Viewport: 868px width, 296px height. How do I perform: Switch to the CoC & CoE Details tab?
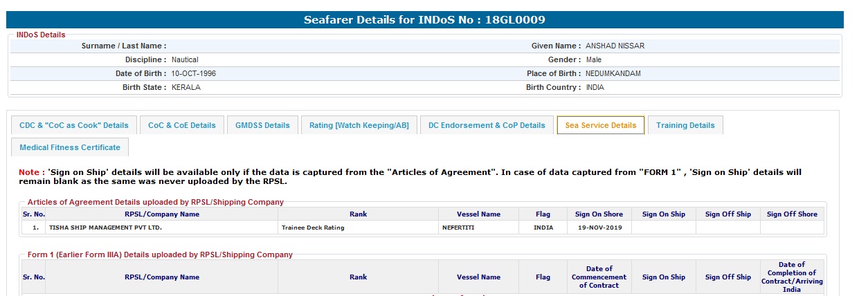(x=182, y=125)
